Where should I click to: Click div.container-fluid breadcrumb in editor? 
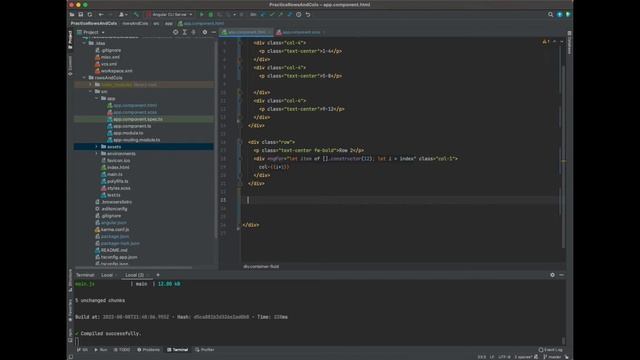pyautogui.click(x=261, y=267)
